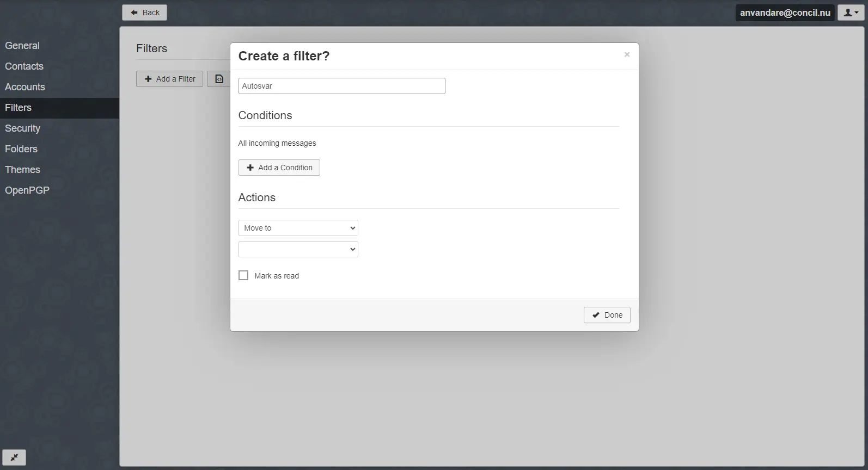The width and height of the screenshot is (868, 470).
Task: Click the Add a Filter button
Action: (x=169, y=79)
